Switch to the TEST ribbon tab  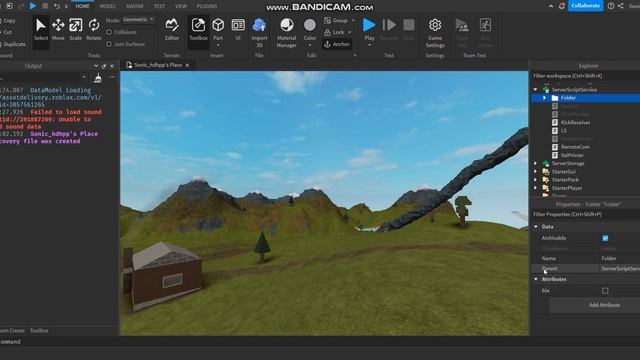click(159, 6)
